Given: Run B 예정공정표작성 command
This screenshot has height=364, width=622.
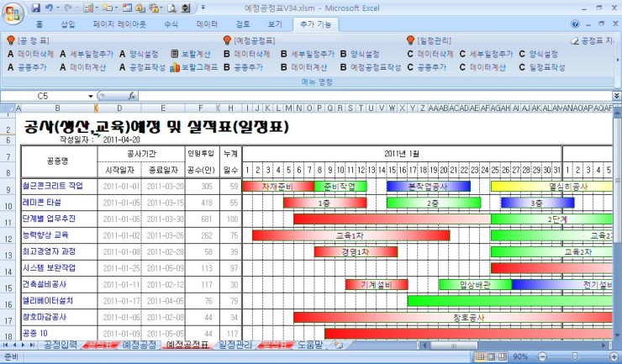Looking at the screenshot, I should pyautogui.click(x=371, y=67).
